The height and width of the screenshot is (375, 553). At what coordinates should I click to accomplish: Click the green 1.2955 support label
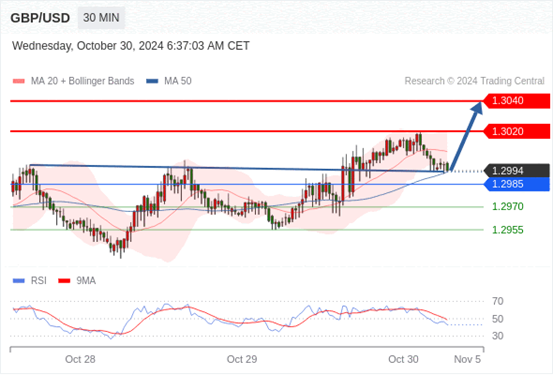point(508,230)
